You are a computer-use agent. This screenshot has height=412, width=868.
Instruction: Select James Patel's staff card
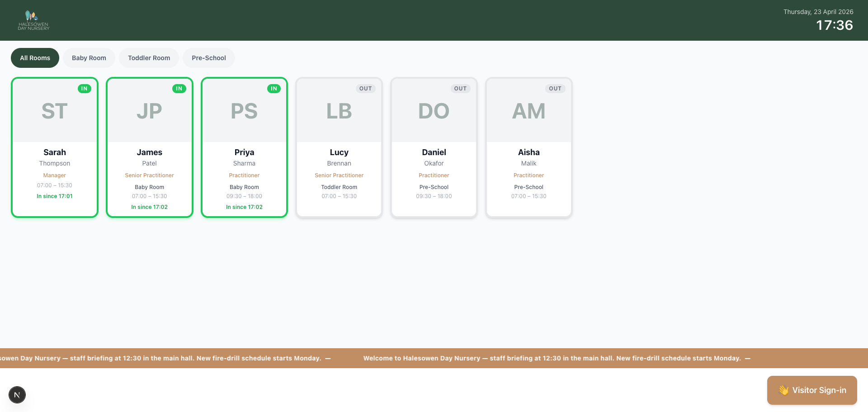[x=150, y=147]
